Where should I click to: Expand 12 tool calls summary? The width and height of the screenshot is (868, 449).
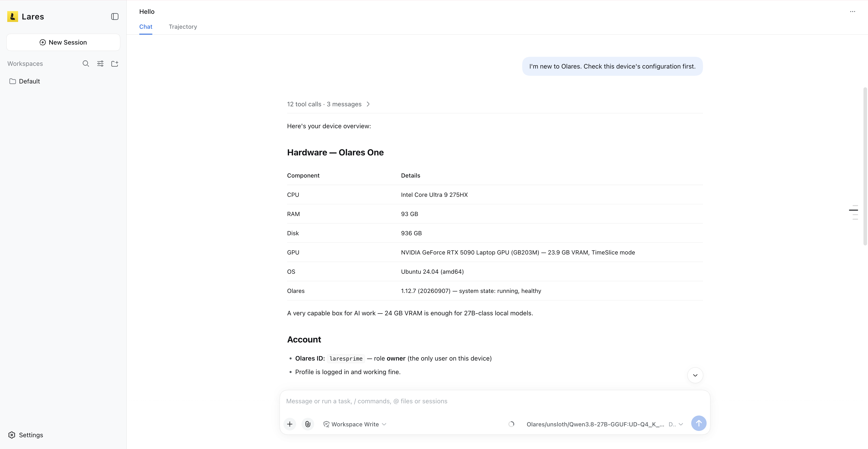tap(328, 104)
